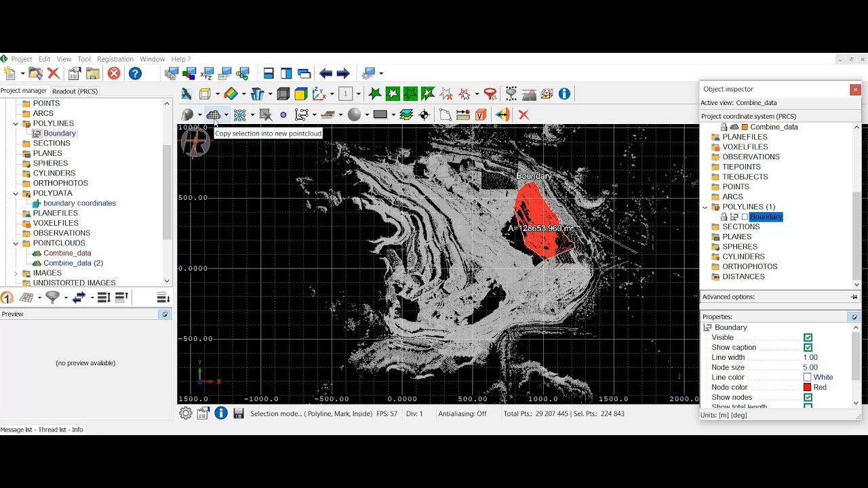Uncheck the Visible property checkbox
Viewport: 868px width, 488px height.
coord(808,338)
